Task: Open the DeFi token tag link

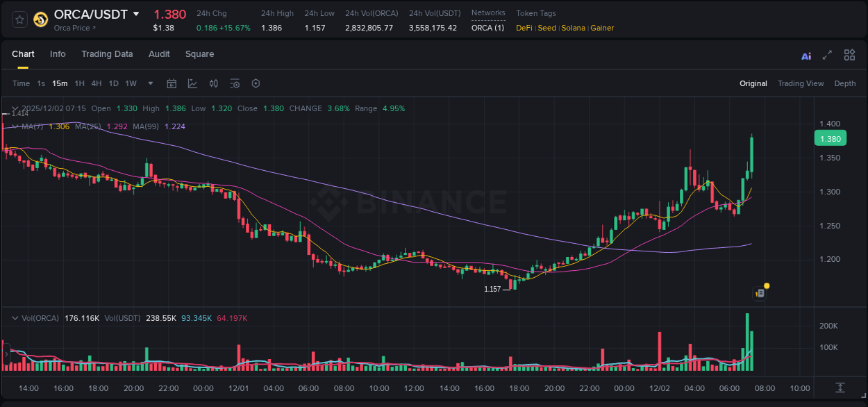Action: 524,28
